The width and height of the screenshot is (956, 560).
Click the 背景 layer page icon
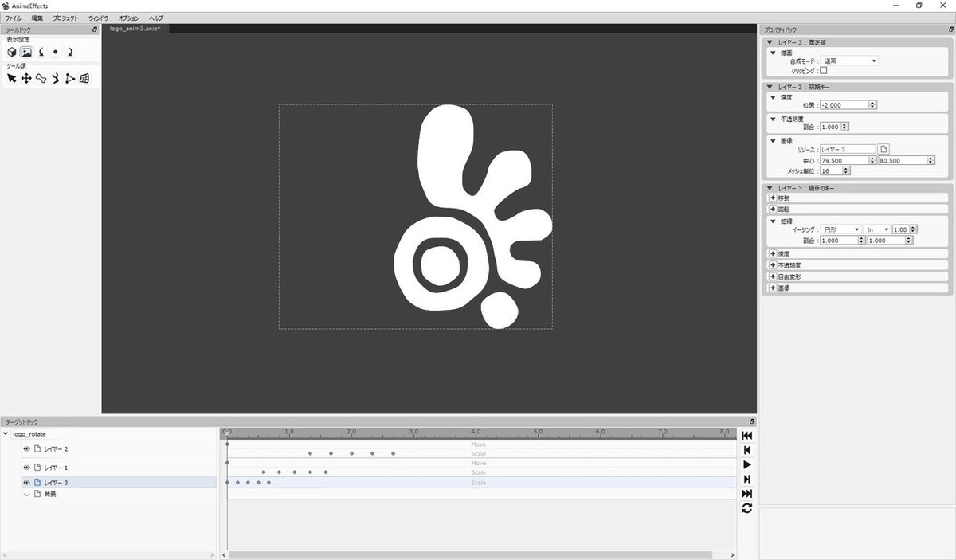[x=37, y=494]
